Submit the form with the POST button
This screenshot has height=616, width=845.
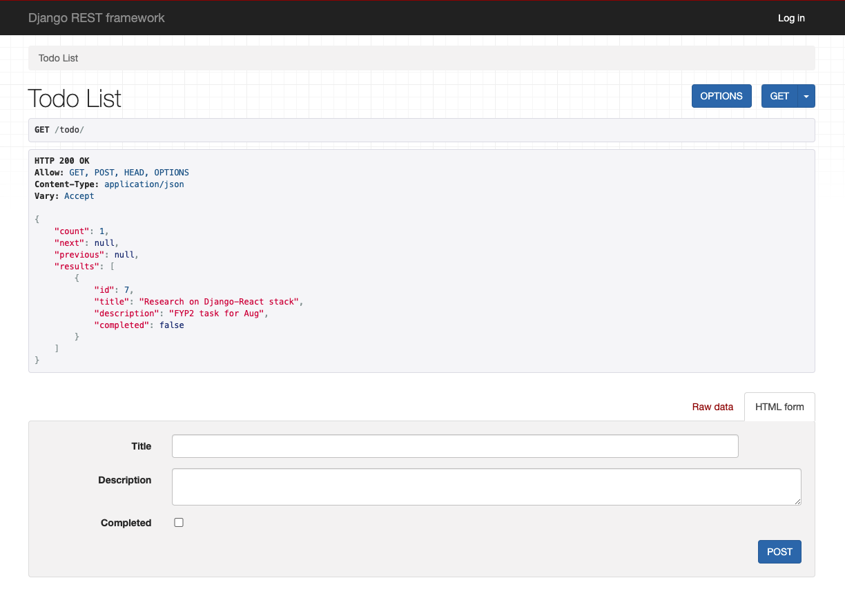[x=779, y=552]
